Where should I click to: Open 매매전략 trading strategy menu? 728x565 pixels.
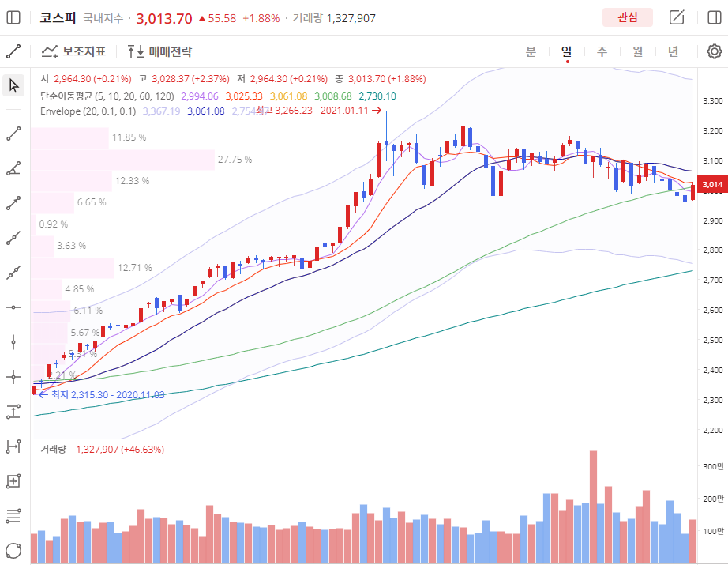(x=159, y=51)
